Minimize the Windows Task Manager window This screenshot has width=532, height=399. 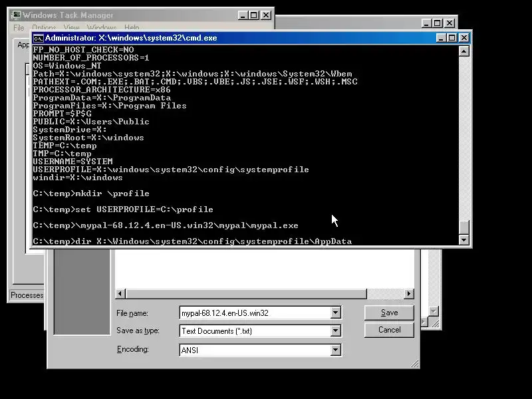point(243,15)
